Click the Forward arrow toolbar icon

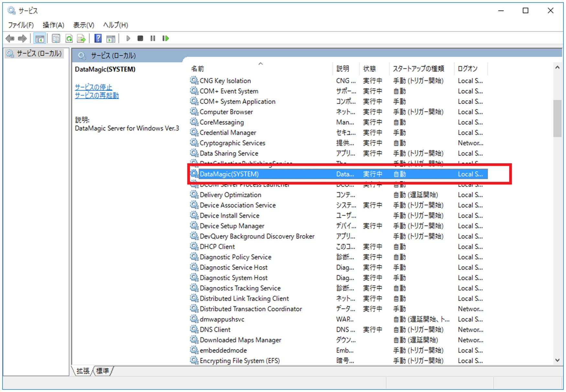[22, 39]
